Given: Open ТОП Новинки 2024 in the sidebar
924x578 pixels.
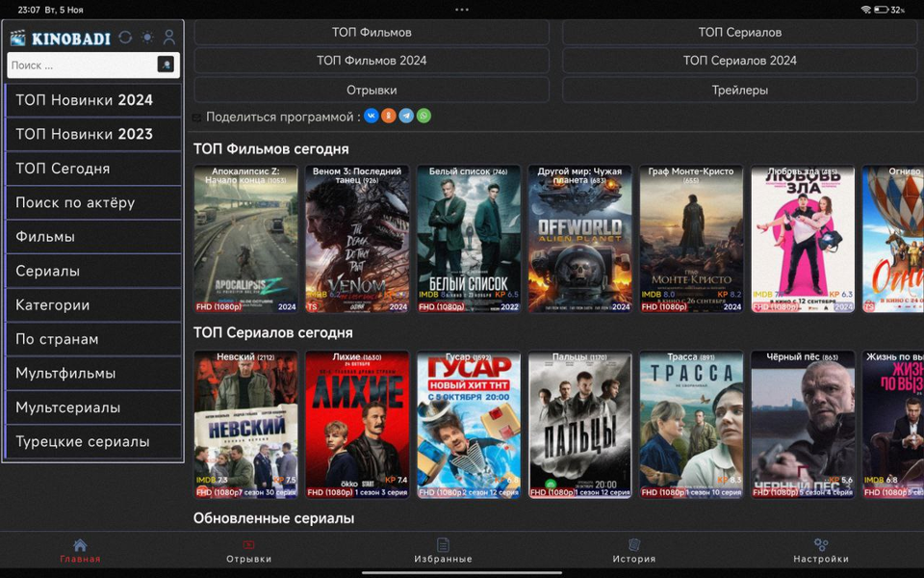Looking at the screenshot, I should (92, 100).
